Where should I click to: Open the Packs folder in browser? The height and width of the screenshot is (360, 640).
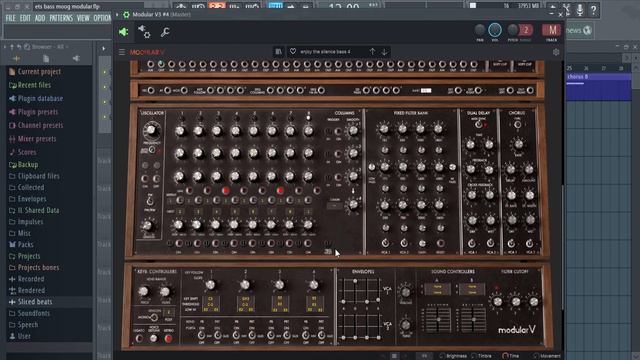click(x=21, y=245)
